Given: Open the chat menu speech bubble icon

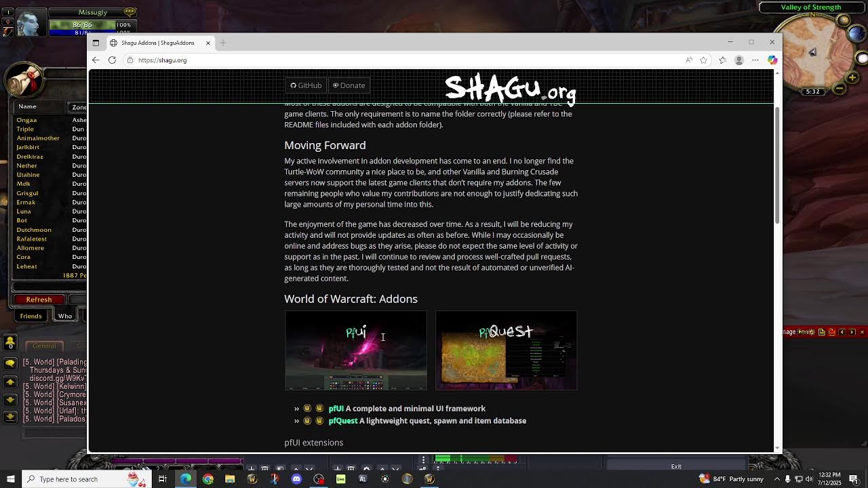Looking at the screenshot, I should point(10,364).
